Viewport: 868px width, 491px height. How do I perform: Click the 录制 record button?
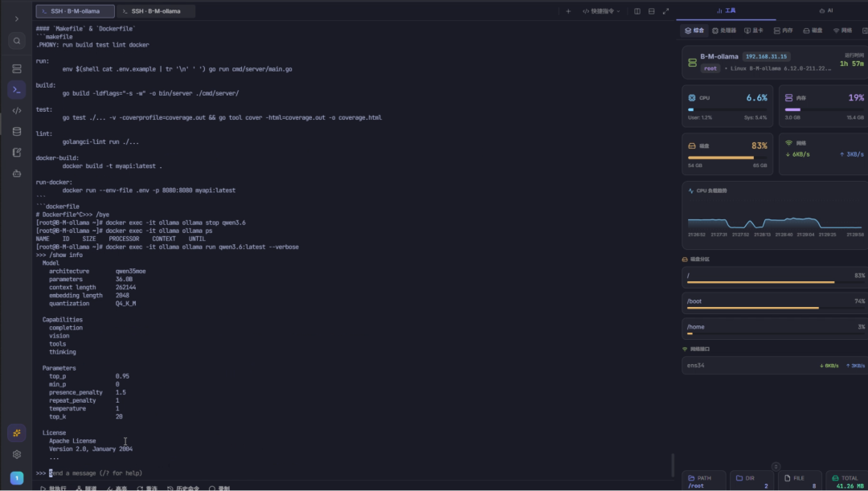tap(219, 489)
